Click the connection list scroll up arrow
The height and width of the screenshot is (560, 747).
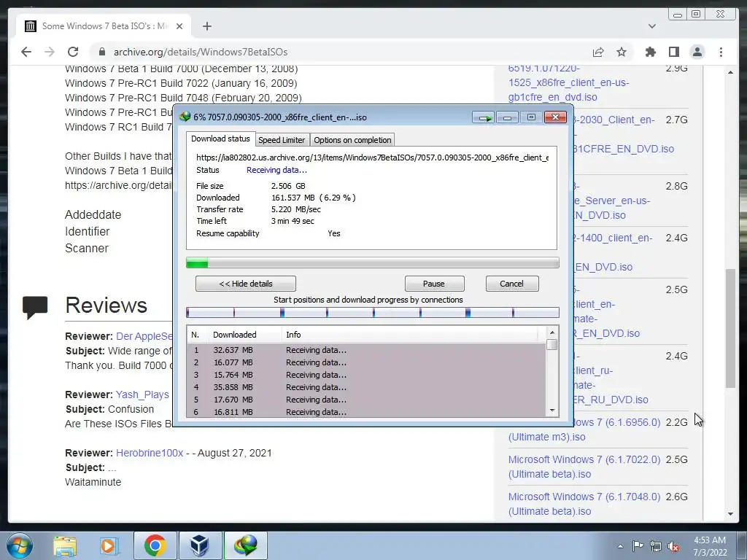coord(552,332)
